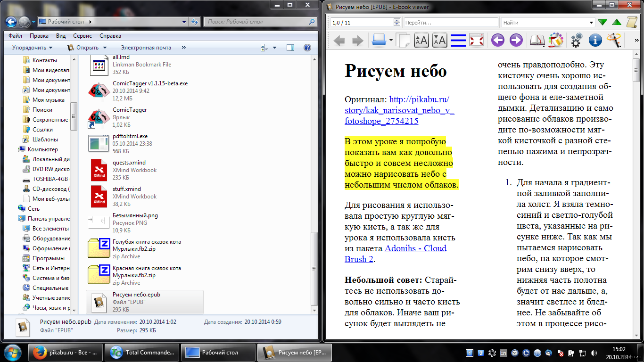Select the quests.xmind file
The height and width of the screenshot is (362, 644).
[144, 170]
